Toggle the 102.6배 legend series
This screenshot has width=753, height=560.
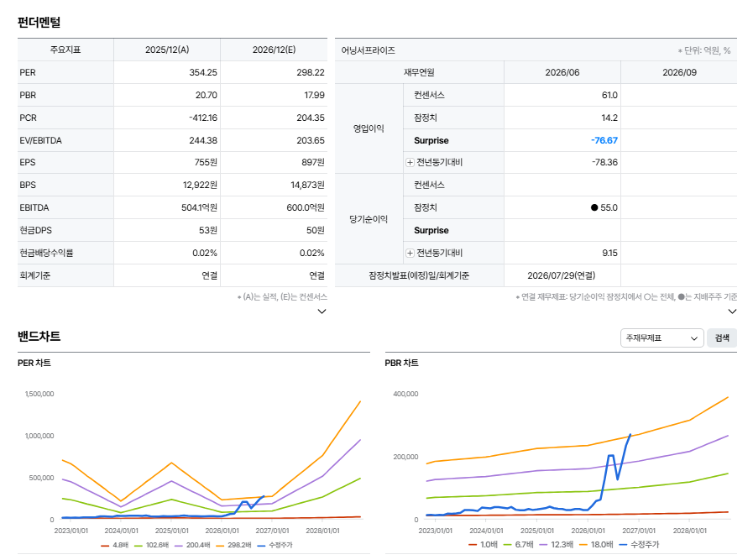coord(151,545)
